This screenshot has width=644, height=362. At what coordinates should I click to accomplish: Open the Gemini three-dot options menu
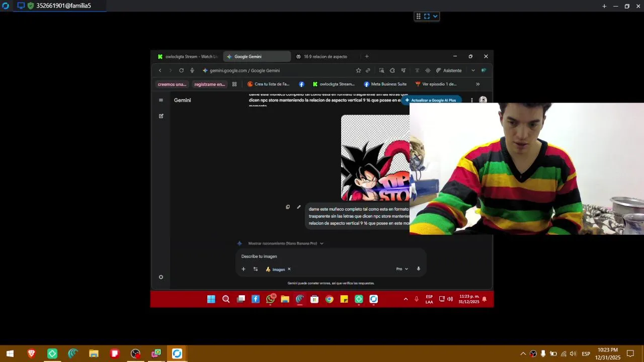[471, 100]
